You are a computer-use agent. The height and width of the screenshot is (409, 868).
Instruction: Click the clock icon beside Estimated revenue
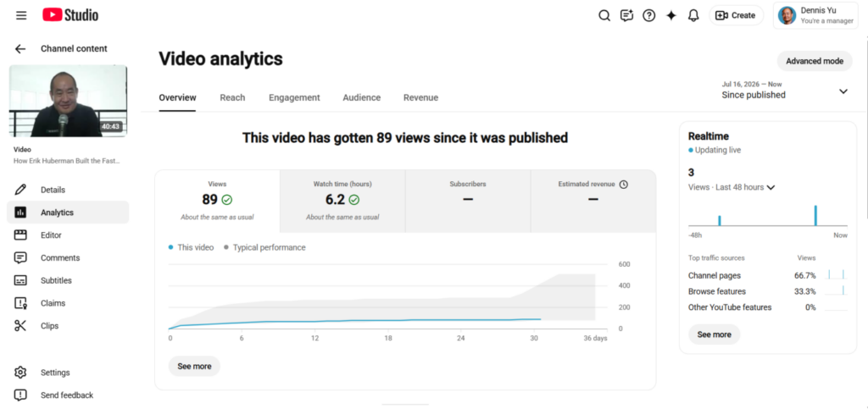623,185
